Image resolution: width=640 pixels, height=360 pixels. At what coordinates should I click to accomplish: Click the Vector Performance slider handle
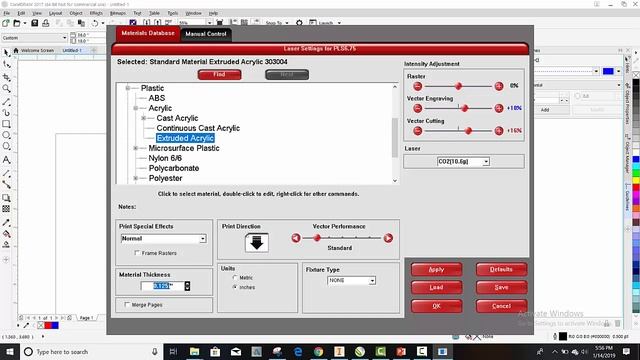(x=317, y=238)
